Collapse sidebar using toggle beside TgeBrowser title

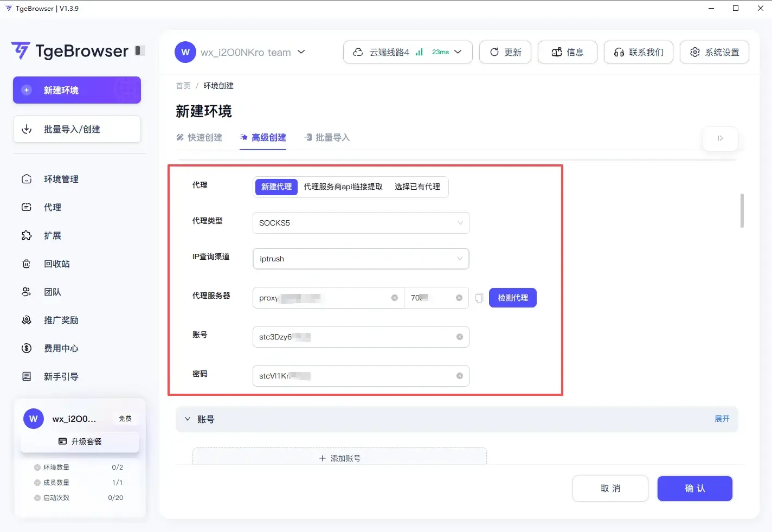click(x=140, y=50)
